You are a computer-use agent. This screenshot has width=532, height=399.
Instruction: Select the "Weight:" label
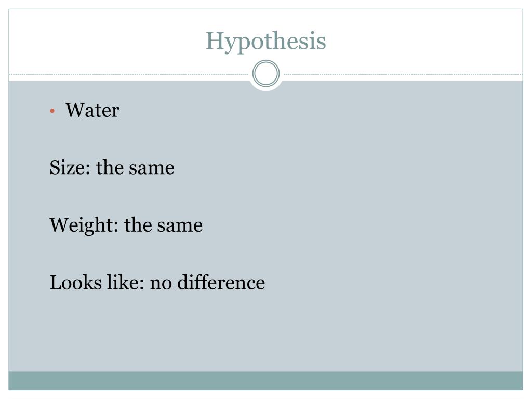(84, 225)
